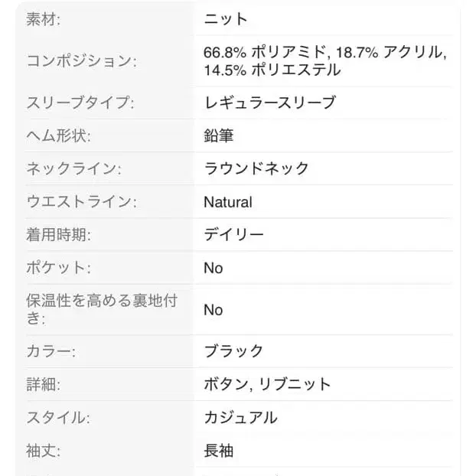
Task: Click the 着用時期 label
Action: (59, 235)
